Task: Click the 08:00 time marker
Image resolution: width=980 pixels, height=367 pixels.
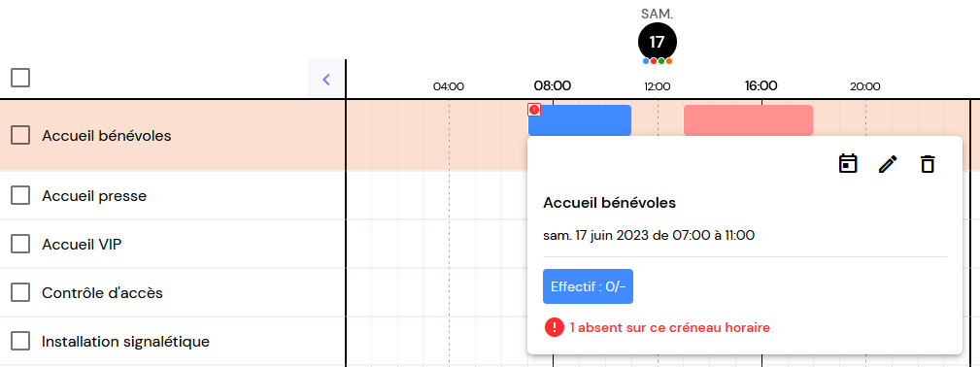Action: tap(553, 85)
